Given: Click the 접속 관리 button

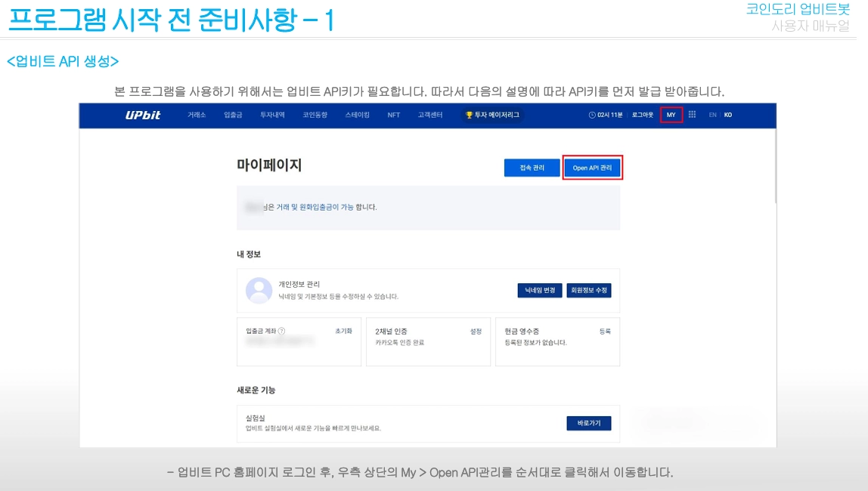Looking at the screenshot, I should pyautogui.click(x=532, y=168).
